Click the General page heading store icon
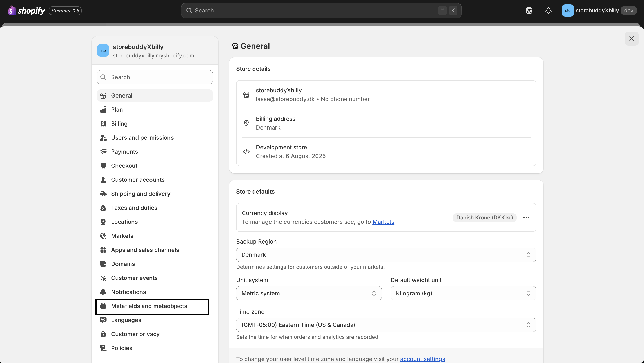The width and height of the screenshot is (644, 363). [235, 46]
